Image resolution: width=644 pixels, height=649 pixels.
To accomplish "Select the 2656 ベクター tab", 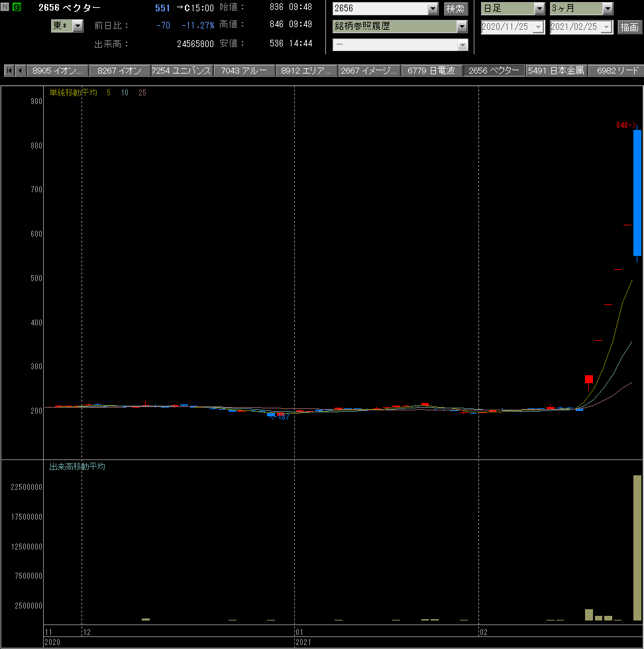I will point(494,71).
